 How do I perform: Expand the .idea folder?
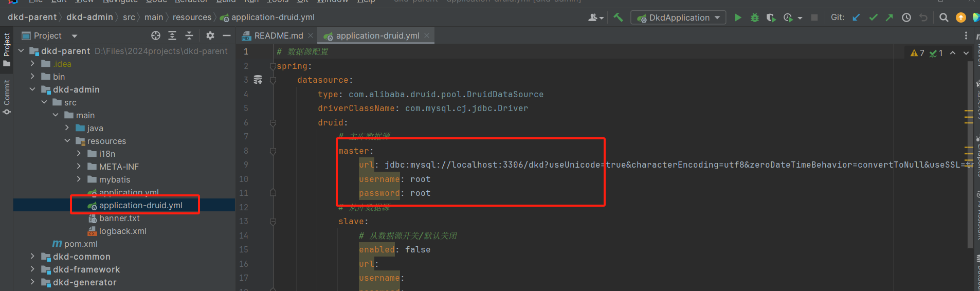pos(32,64)
